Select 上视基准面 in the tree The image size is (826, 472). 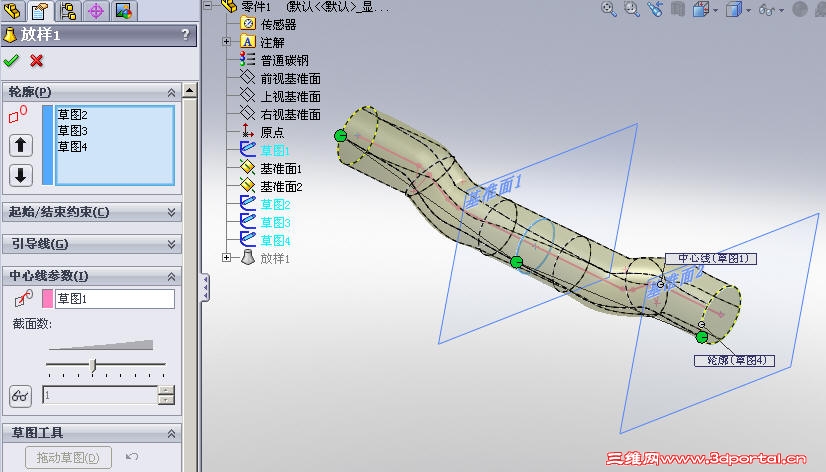pyautogui.click(x=290, y=96)
